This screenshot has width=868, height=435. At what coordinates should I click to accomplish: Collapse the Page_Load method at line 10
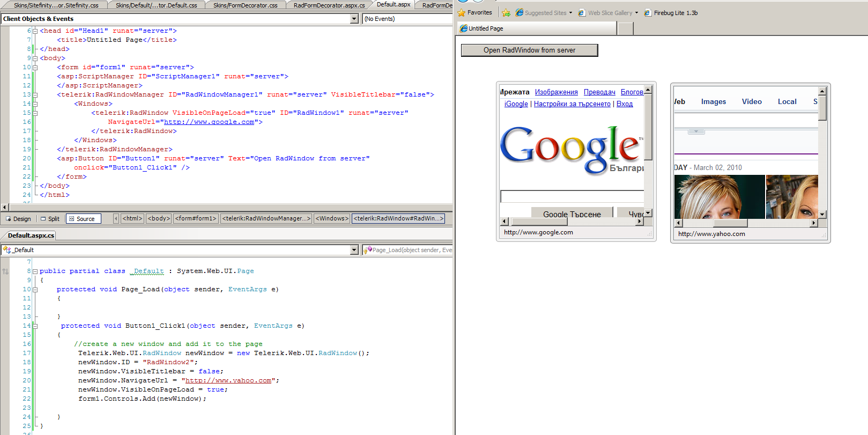click(35, 290)
